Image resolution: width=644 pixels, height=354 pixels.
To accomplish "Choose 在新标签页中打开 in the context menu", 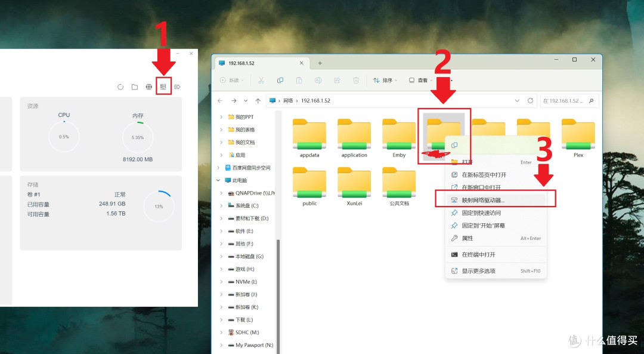I will coord(496,175).
